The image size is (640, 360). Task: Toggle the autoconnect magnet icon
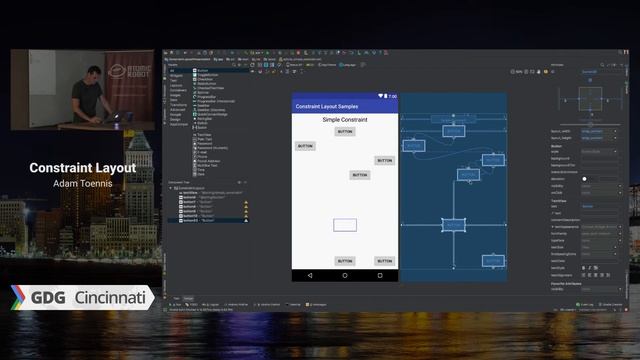coord(260,71)
